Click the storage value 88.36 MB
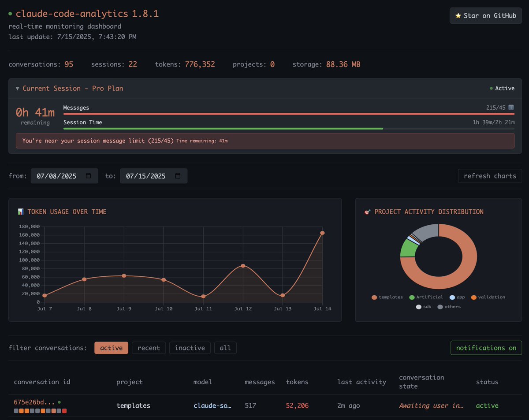This screenshot has width=529, height=420. point(343,64)
